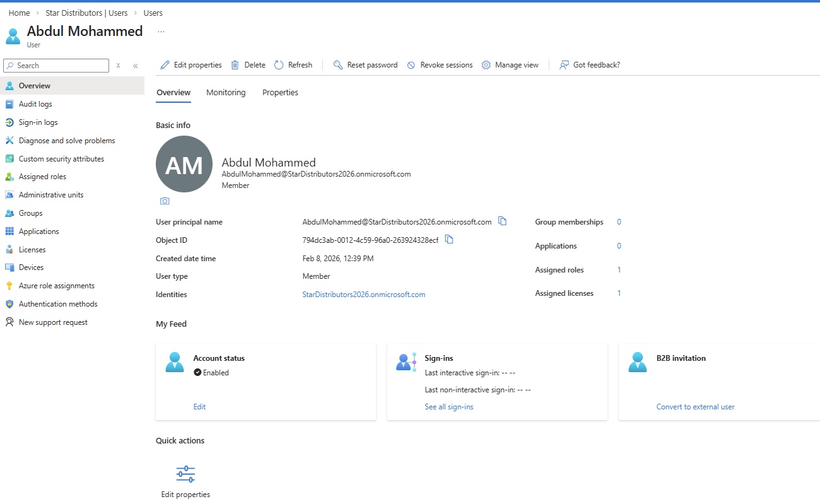Screen dimensions: 820x504
Task: Open Authentication methods in sidebar
Action: click(x=58, y=304)
